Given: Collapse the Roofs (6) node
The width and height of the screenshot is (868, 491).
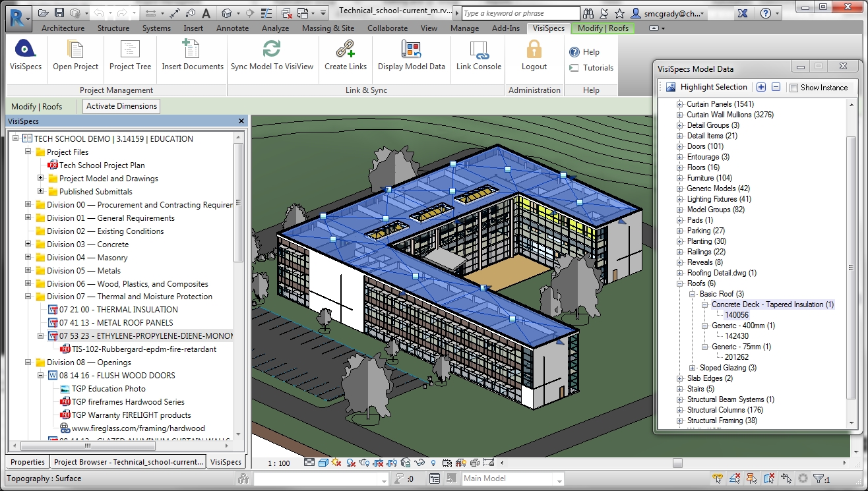Looking at the screenshot, I should [x=681, y=283].
